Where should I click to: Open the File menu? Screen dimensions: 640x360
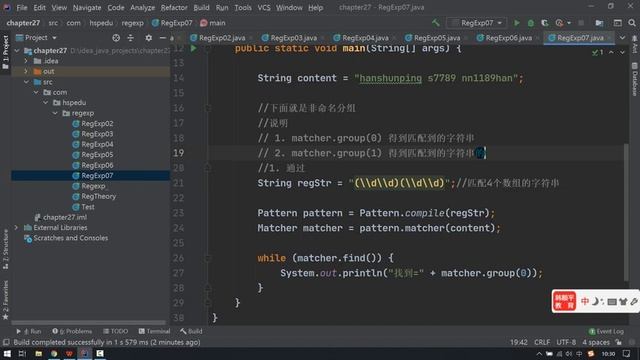pos(22,7)
